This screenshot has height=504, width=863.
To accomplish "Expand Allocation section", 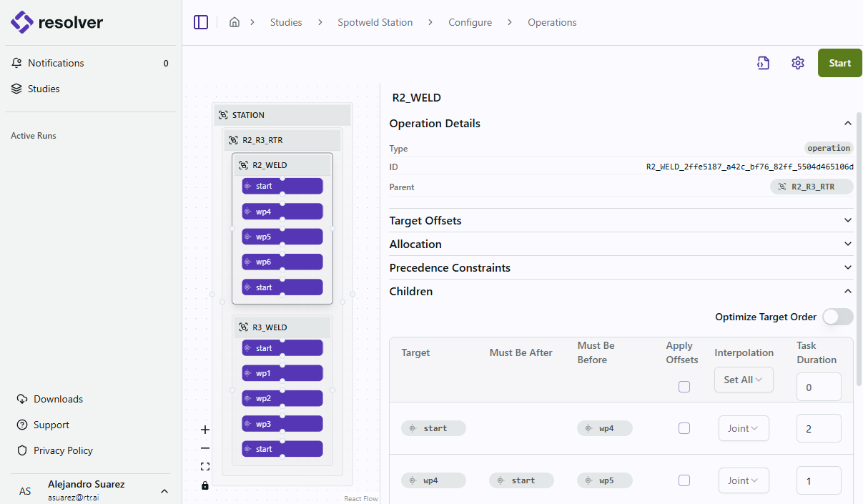I will pos(848,244).
